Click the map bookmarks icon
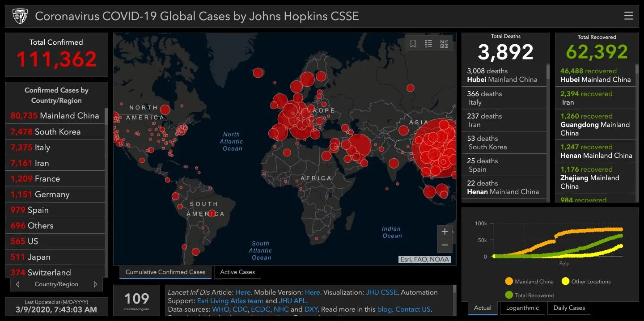 pyautogui.click(x=413, y=43)
